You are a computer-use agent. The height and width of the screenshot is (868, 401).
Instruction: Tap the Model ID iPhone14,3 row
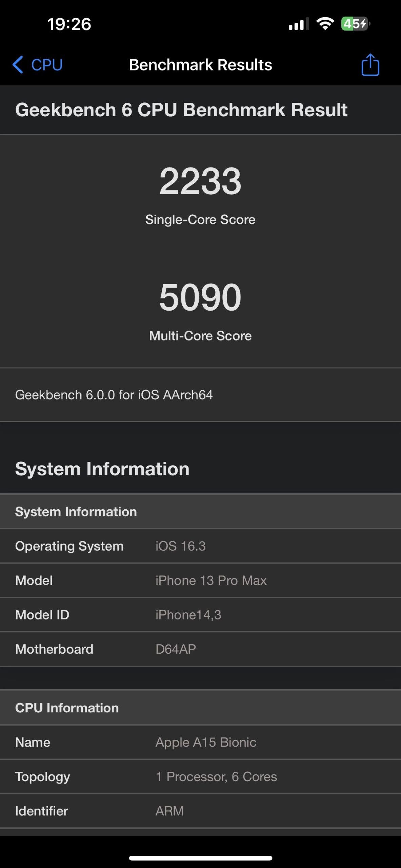click(200, 615)
